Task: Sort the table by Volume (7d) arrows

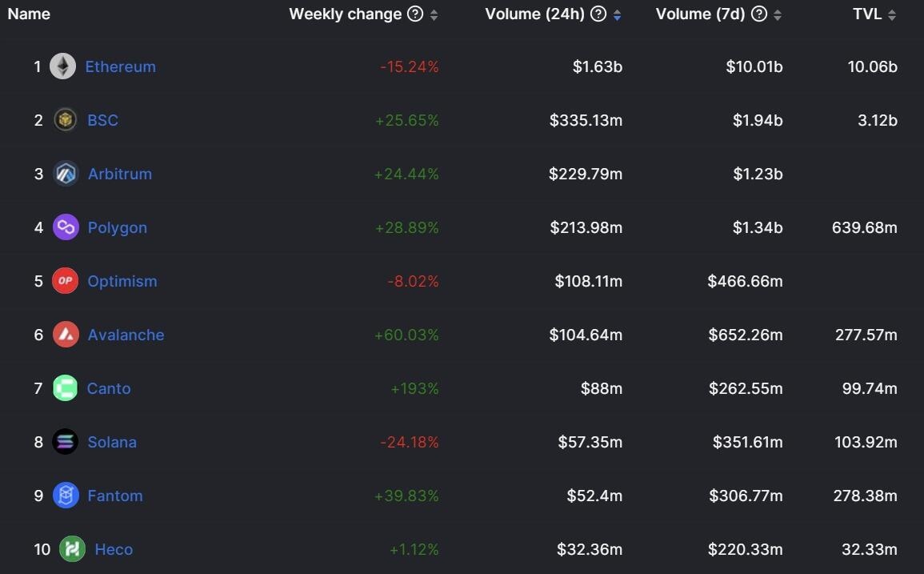Action: click(x=778, y=14)
